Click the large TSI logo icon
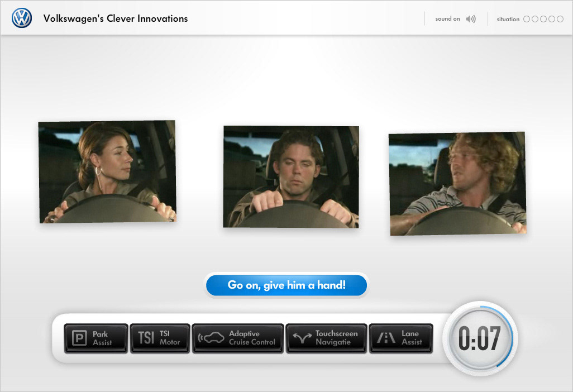 click(x=146, y=338)
